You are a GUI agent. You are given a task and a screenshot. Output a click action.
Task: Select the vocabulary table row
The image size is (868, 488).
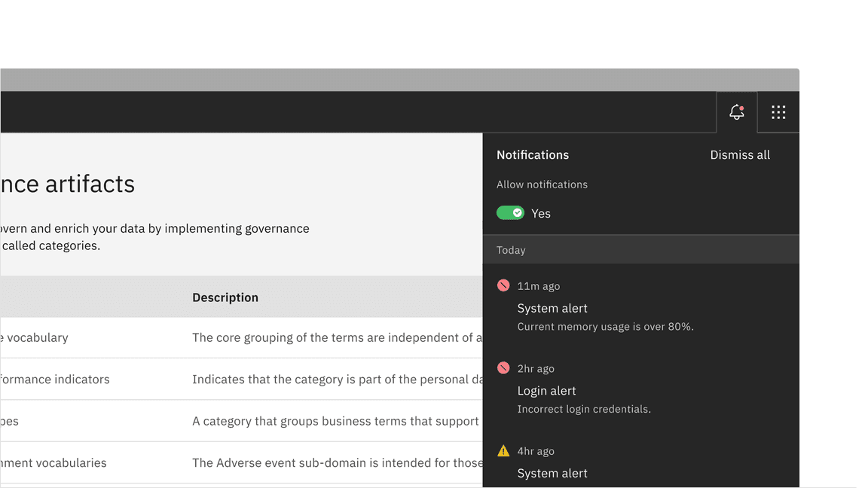click(x=226, y=337)
